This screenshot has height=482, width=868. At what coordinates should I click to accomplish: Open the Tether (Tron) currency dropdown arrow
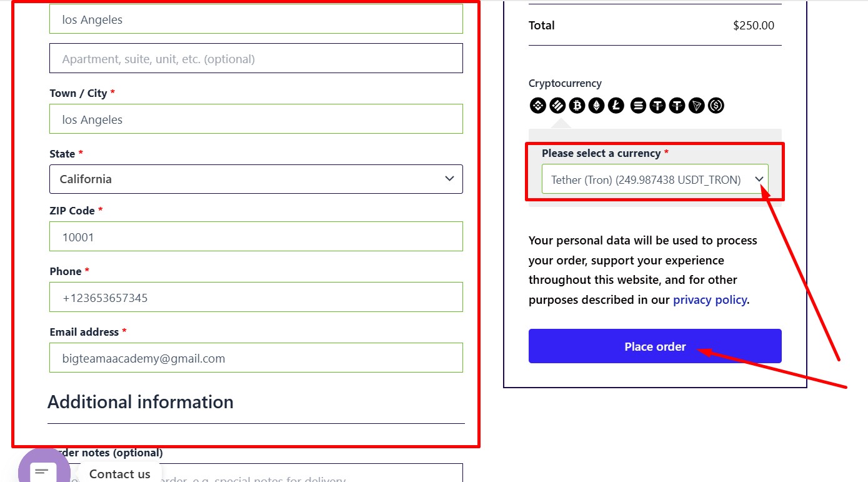[x=759, y=179]
